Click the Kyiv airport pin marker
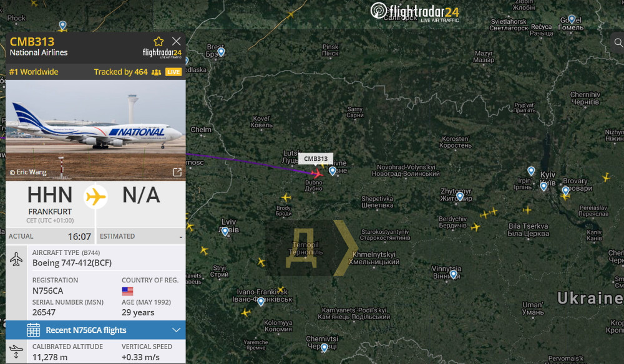The height and width of the screenshot is (364, 624). pyautogui.click(x=544, y=186)
